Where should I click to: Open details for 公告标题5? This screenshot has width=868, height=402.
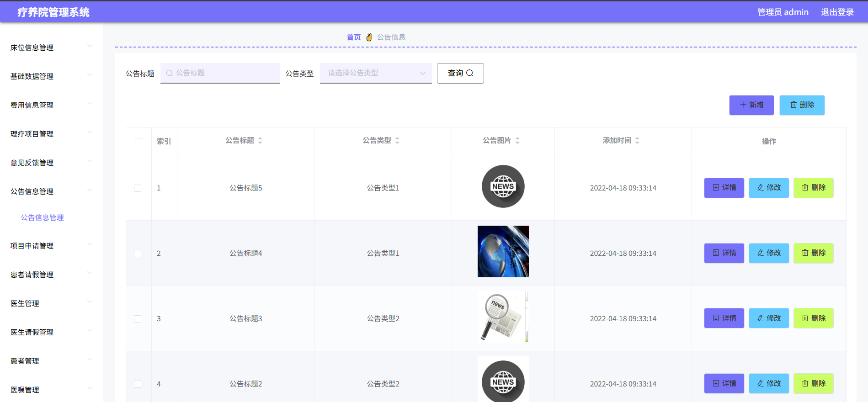pyautogui.click(x=724, y=188)
